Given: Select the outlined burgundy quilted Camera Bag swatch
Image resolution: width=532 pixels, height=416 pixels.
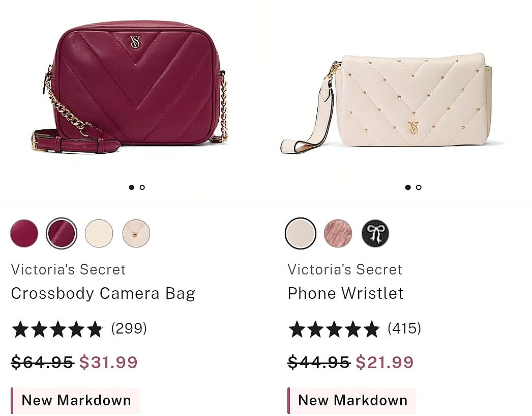Looking at the screenshot, I should [x=62, y=233].
